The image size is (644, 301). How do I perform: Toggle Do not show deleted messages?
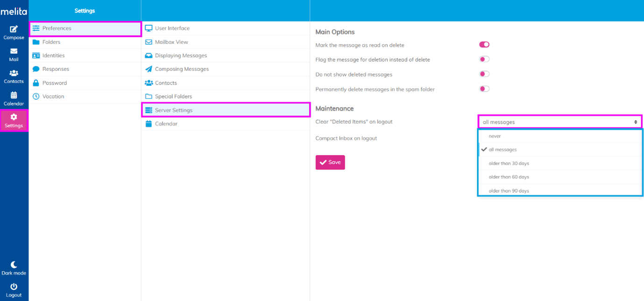484,74
